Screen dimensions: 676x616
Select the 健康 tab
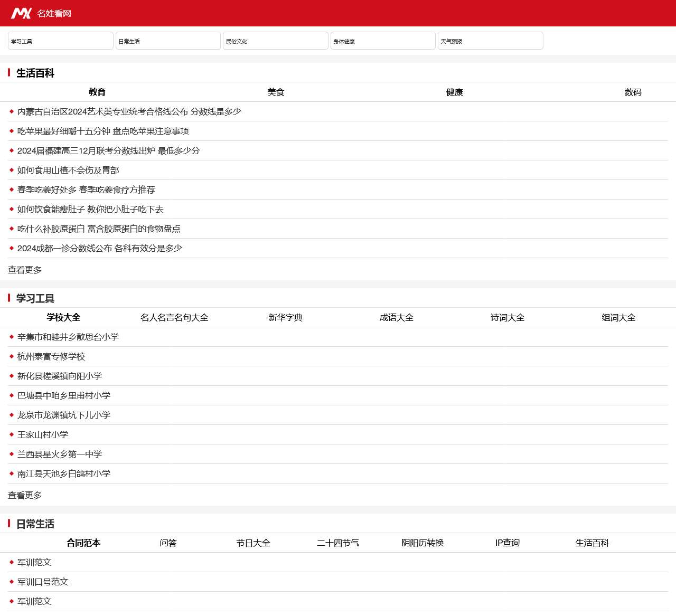[454, 92]
